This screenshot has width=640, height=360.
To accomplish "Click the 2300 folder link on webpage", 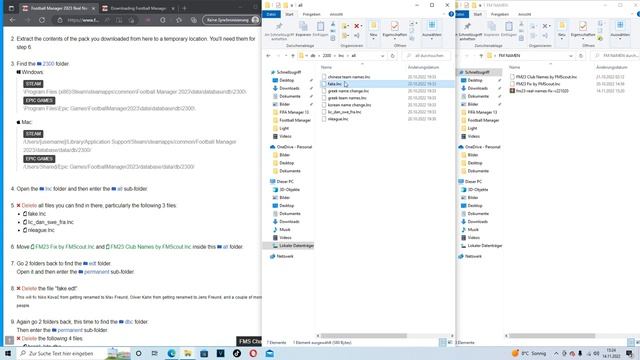I will pyautogui.click(x=48, y=64).
